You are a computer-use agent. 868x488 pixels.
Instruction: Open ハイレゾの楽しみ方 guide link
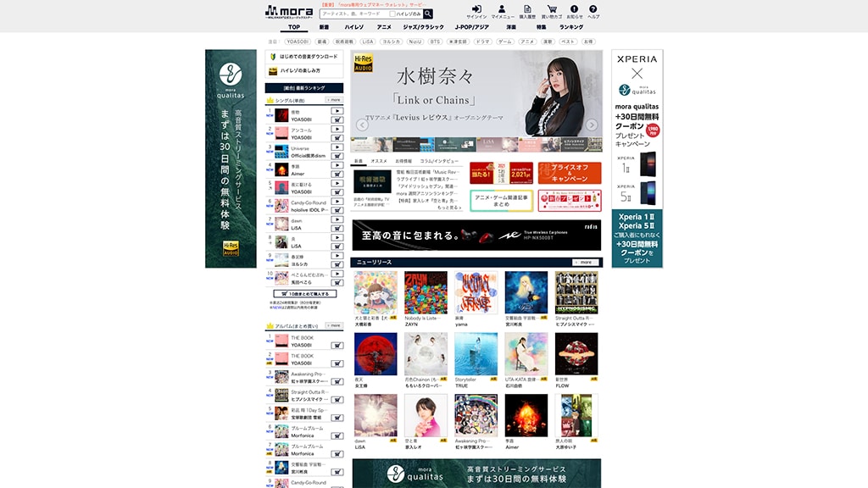point(304,71)
